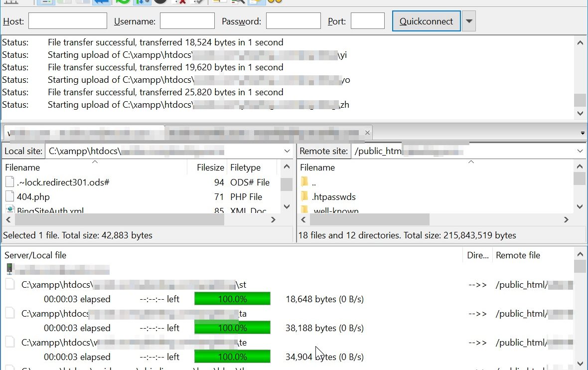Select the '..' parent folder in remote list

314,184
